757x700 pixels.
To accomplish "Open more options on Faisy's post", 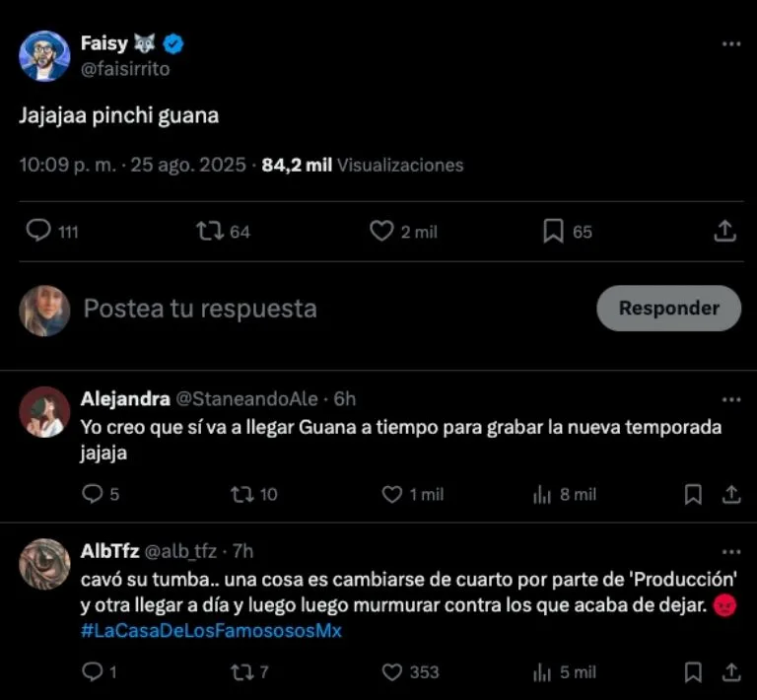I will [730, 44].
